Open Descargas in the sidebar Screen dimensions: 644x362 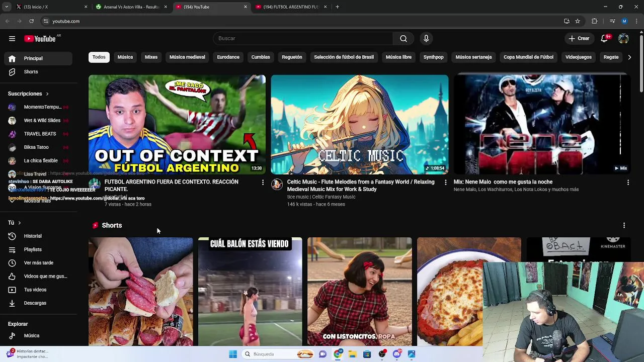click(38, 303)
